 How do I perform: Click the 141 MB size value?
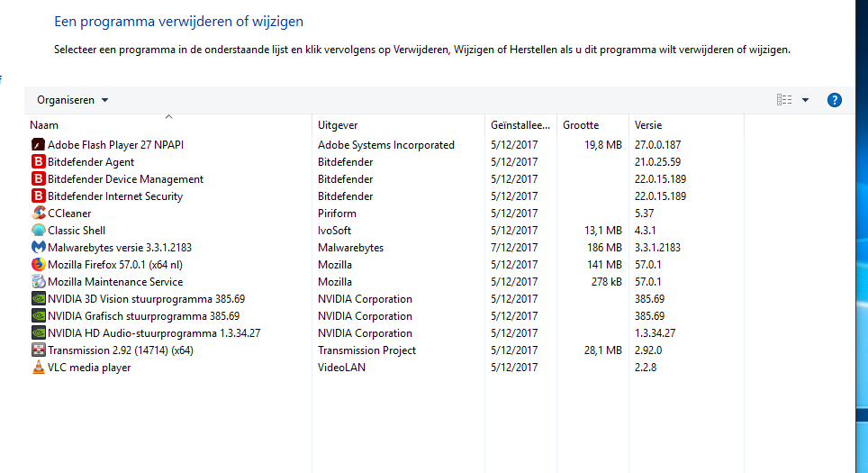point(605,265)
